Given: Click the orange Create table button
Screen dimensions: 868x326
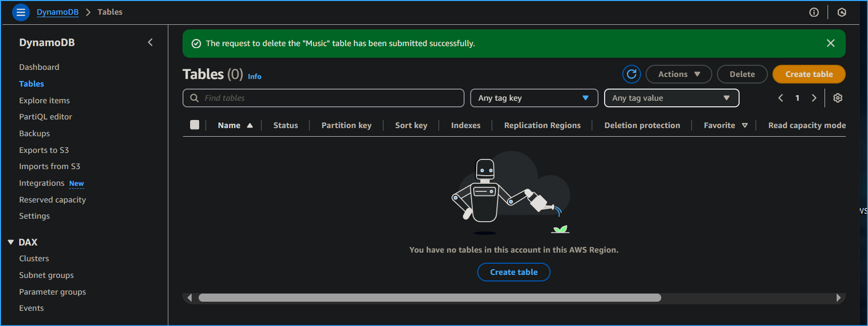Looking at the screenshot, I should [808, 74].
